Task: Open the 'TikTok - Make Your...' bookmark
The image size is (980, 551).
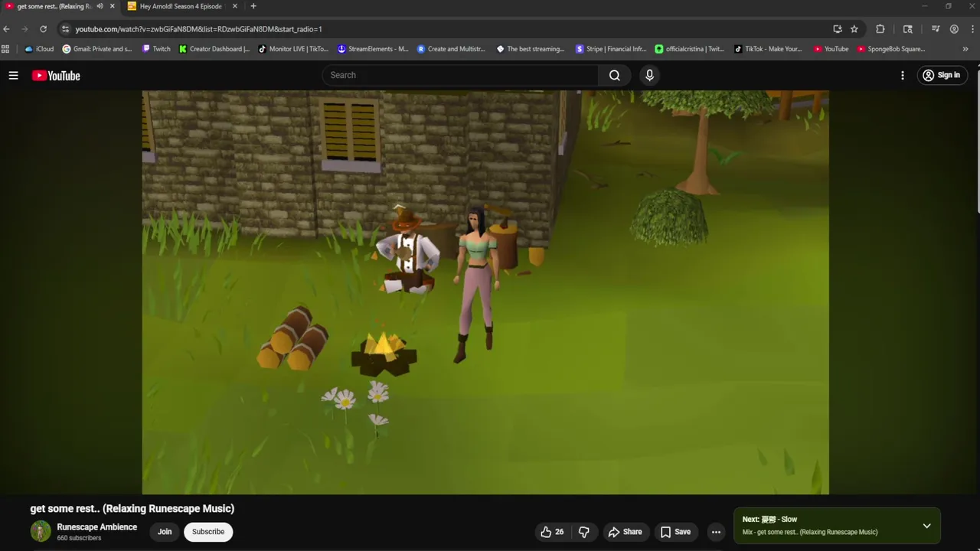Action: click(768, 49)
